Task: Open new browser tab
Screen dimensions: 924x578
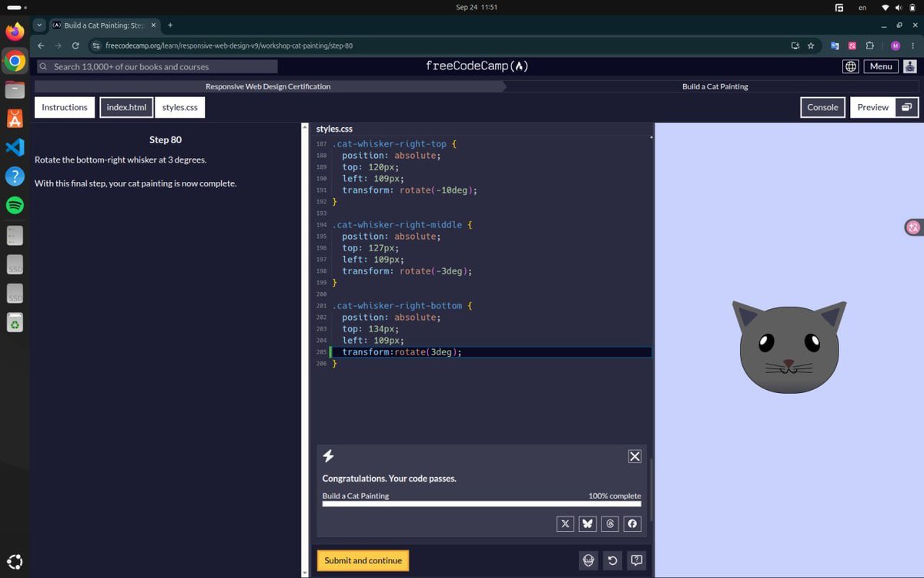Action: tap(170, 25)
